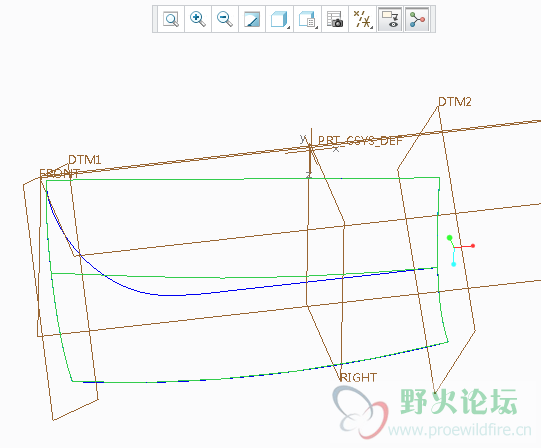Expand the Datum Display Filters dropdown arrow
This screenshot has width=541, height=448.
[x=372, y=28]
